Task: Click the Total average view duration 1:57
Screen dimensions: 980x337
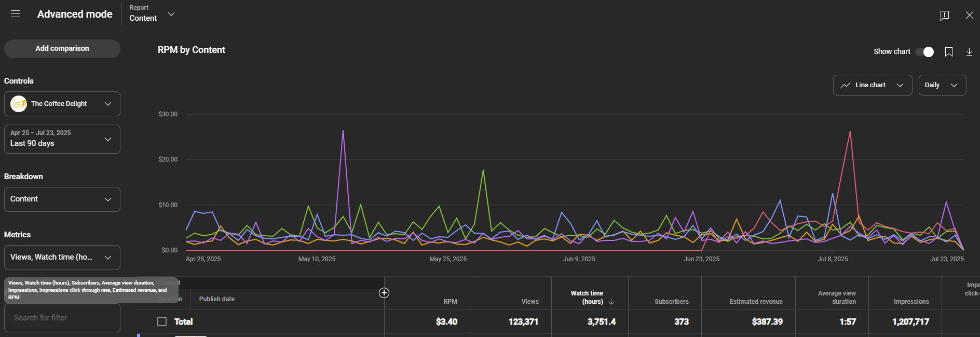Action: point(848,322)
